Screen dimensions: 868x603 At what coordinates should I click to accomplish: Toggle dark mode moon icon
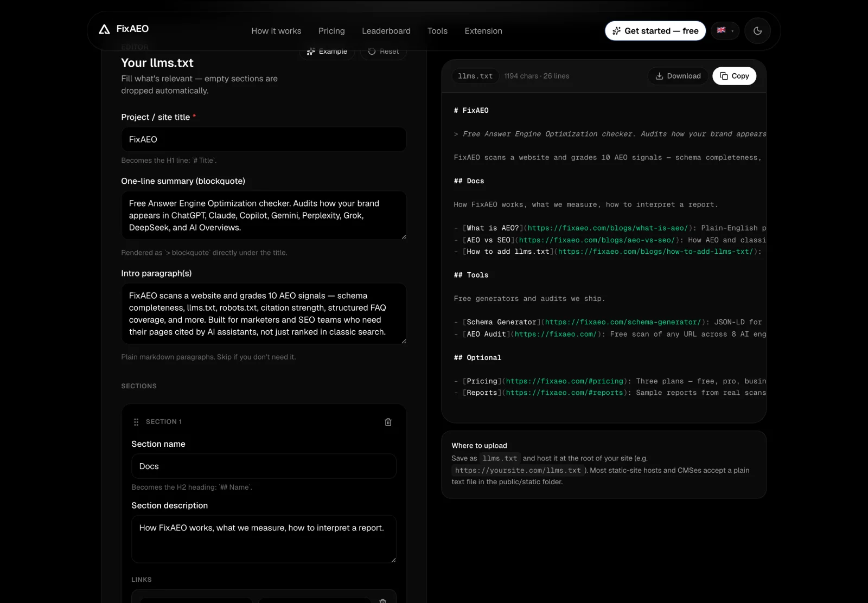pos(758,31)
